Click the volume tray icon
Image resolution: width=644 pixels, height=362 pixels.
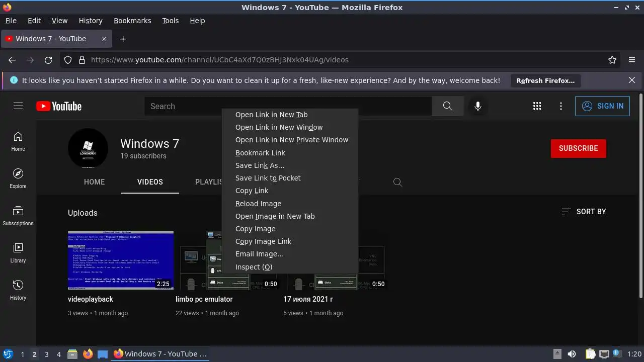click(572, 354)
